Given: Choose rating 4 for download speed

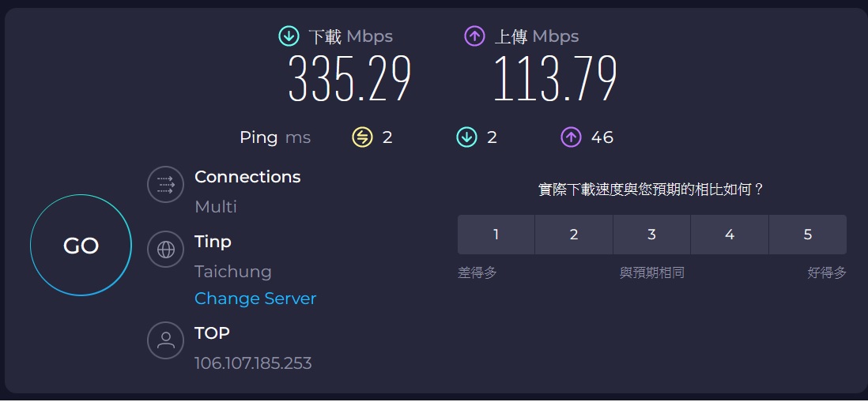Looking at the screenshot, I should click(x=730, y=235).
